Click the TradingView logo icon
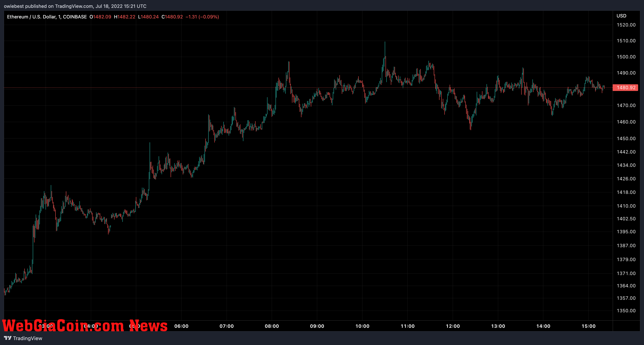The height and width of the screenshot is (345, 644). pos(8,338)
